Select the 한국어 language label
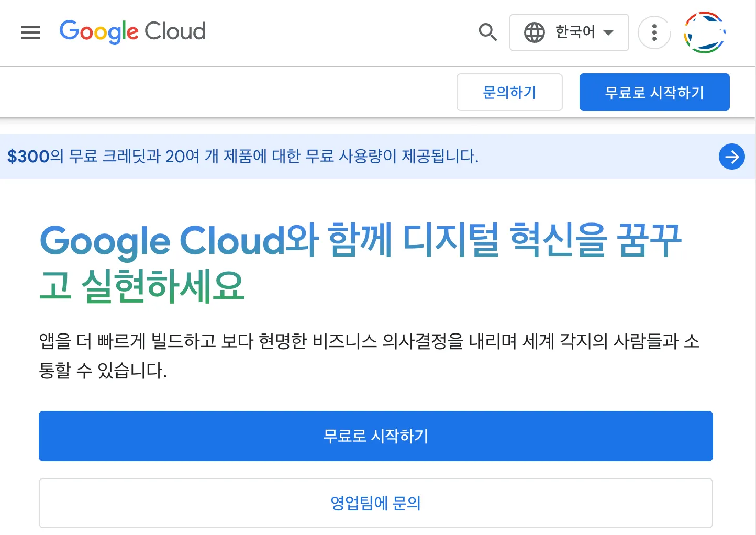The height and width of the screenshot is (535, 756). 575,32
